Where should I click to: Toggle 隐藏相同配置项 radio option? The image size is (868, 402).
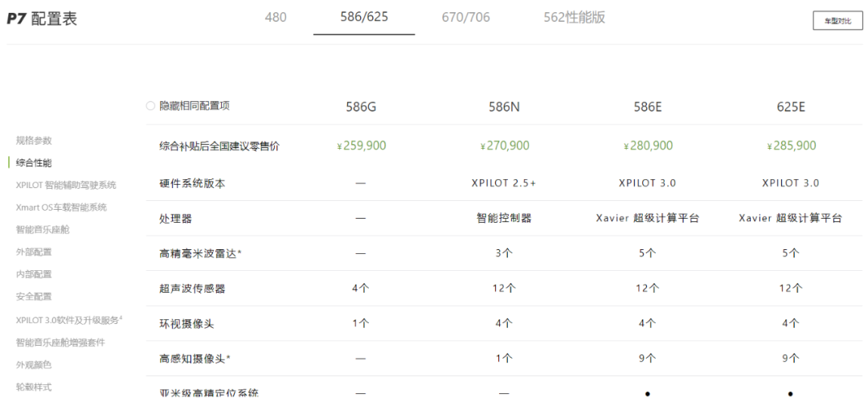point(150,106)
